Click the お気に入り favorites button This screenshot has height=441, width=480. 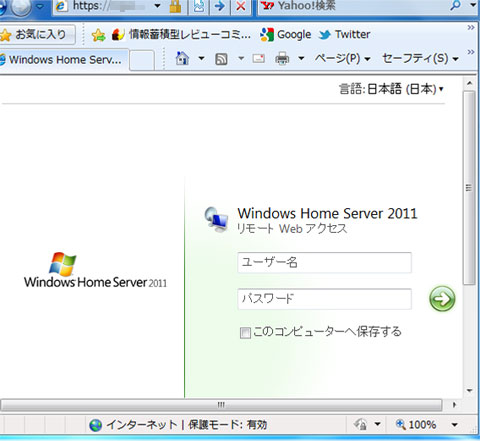pyautogui.click(x=37, y=34)
